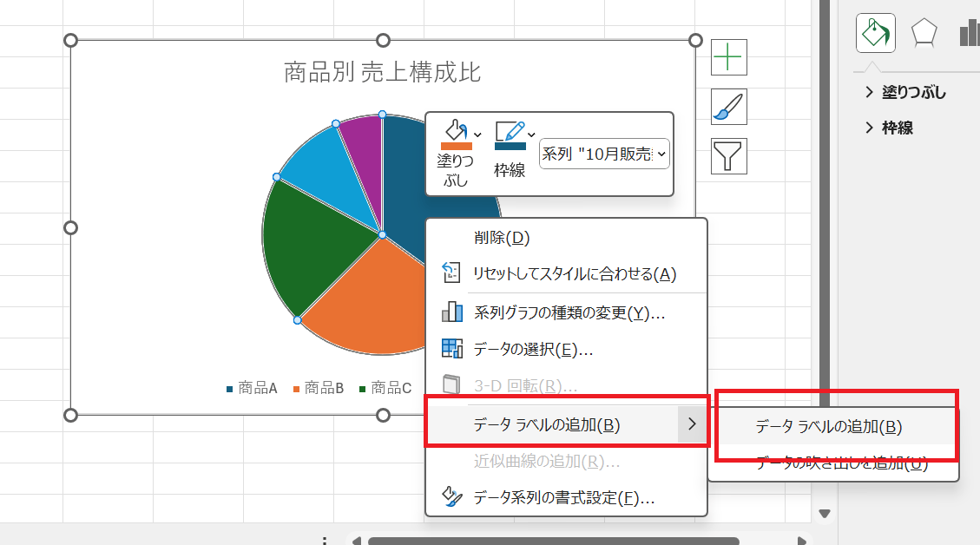Open the Chart Styles brush icon

click(728, 106)
